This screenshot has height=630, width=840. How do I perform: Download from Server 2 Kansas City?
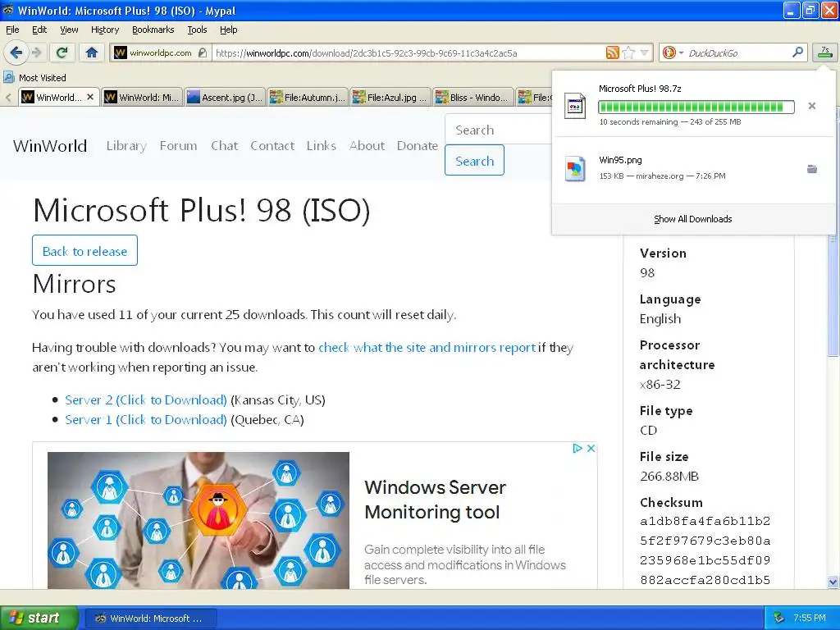tap(146, 400)
